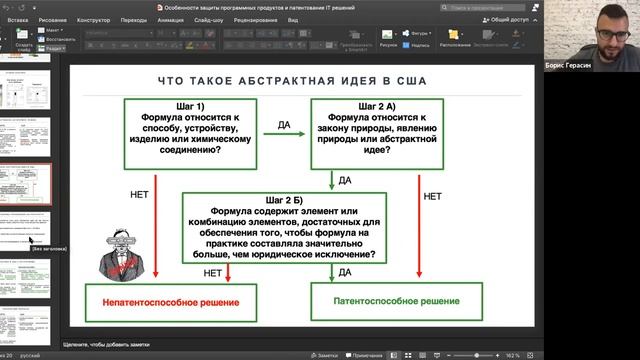Toggle the Заметки notes button

click(324, 356)
